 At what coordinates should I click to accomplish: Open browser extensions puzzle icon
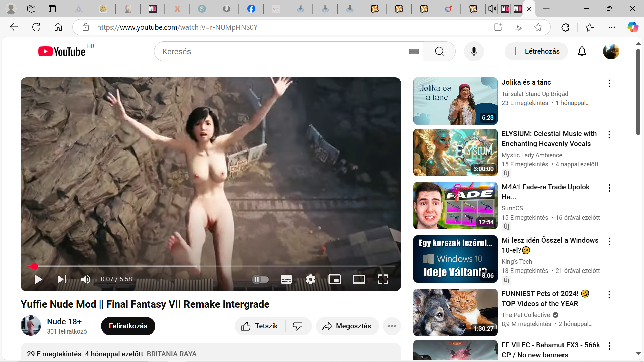565,27
